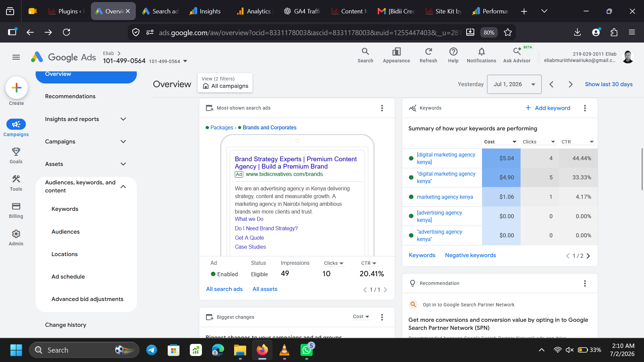This screenshot has width=644, height=362.
Task: Open Admin gear icon
Action: pos(16,238)
